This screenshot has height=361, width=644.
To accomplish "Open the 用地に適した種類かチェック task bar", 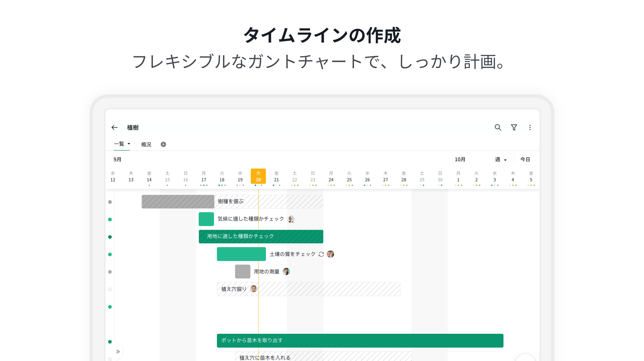I will [x=261, y=236].
